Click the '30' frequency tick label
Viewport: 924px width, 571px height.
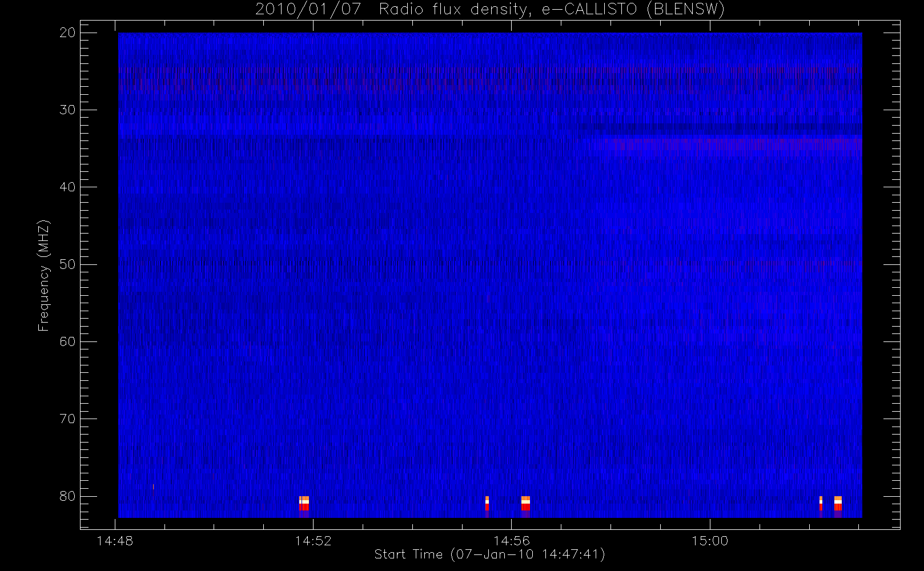click(x=68, y=110)
